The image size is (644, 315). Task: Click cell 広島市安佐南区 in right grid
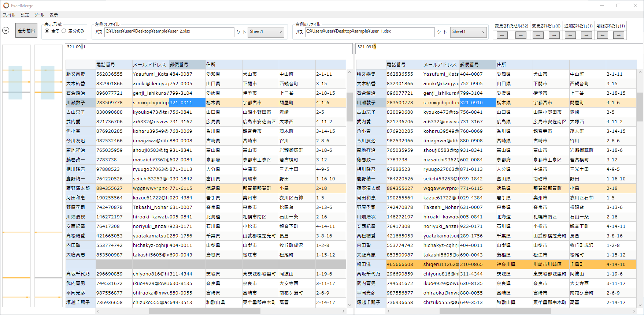point(551,122)
